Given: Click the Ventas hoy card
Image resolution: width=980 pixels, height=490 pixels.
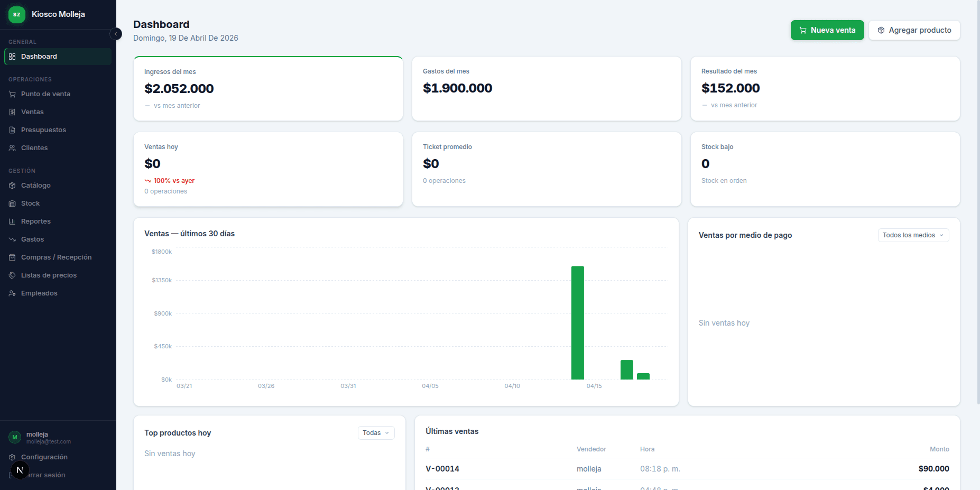Looking at the screenshot, I should 268,169.
